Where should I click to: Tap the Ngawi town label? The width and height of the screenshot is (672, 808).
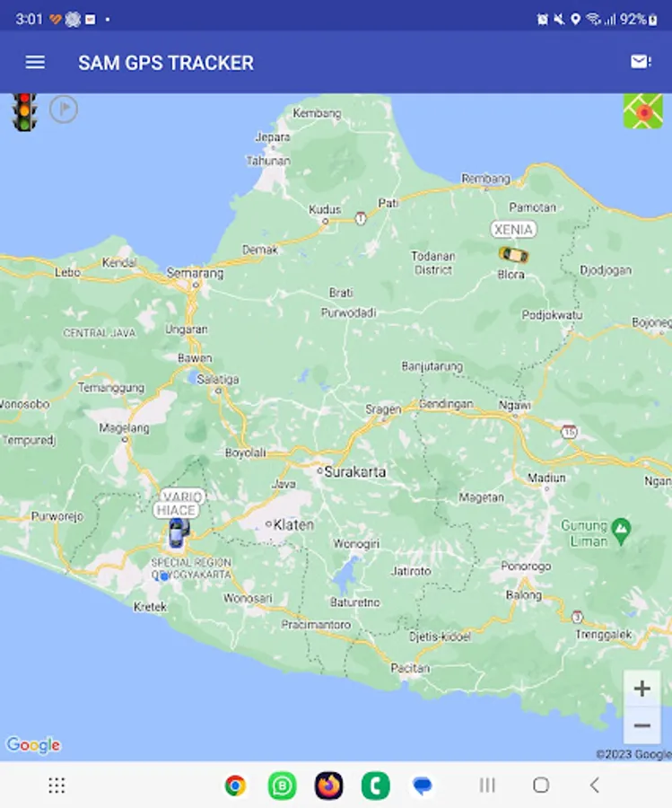tap(514, 406)
